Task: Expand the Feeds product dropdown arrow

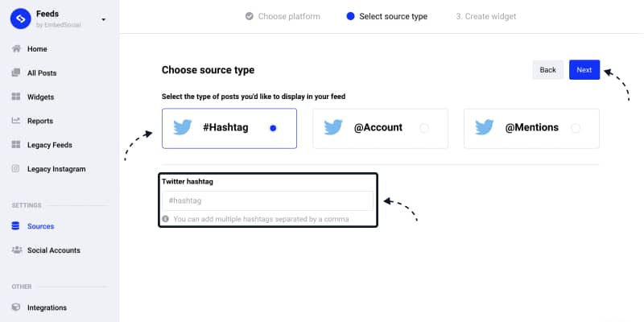Action: click(104, 19)
